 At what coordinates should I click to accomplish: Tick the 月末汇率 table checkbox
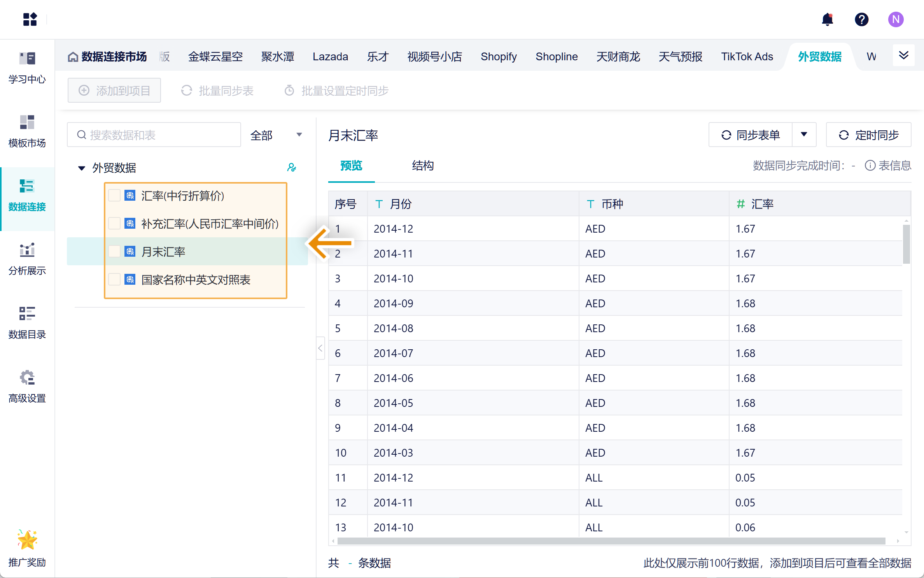coord(114,251)
